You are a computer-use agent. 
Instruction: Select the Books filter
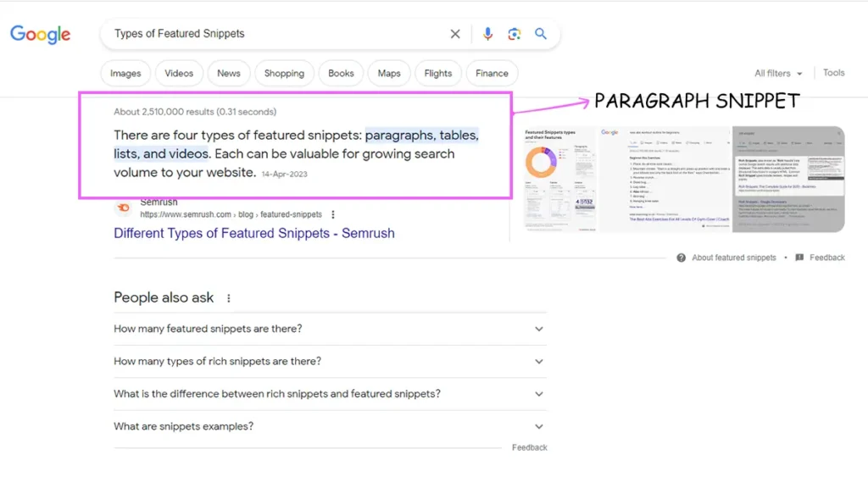(x=341, y=73)
